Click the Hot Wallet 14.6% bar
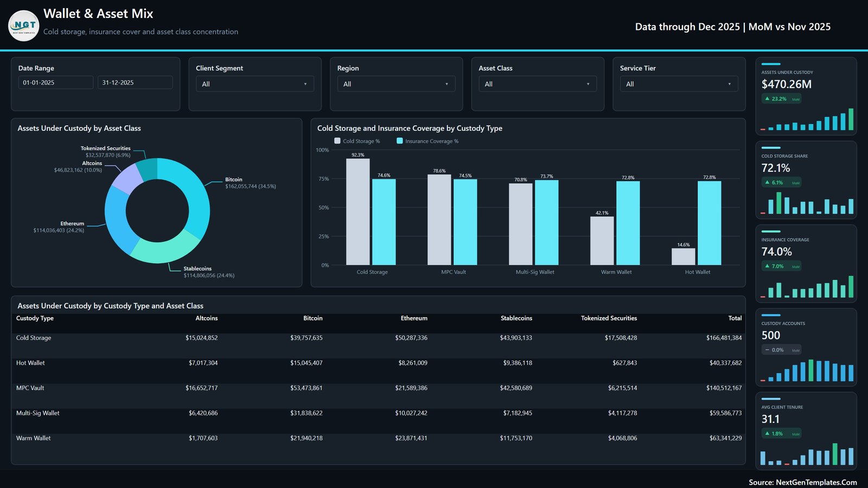The image size is (868, 488). pyautogui.click(x=684, y=256)
